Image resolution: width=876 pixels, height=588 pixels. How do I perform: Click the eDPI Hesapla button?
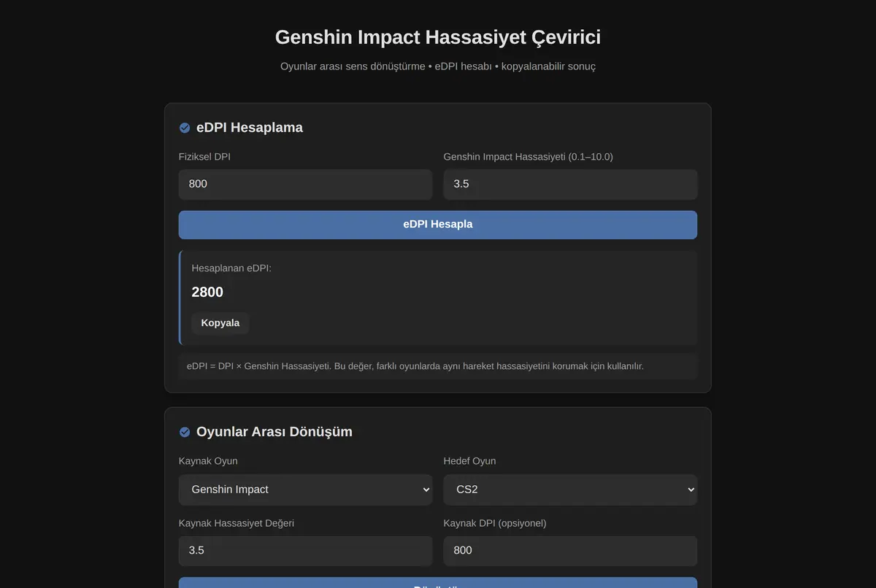[438, 225]
